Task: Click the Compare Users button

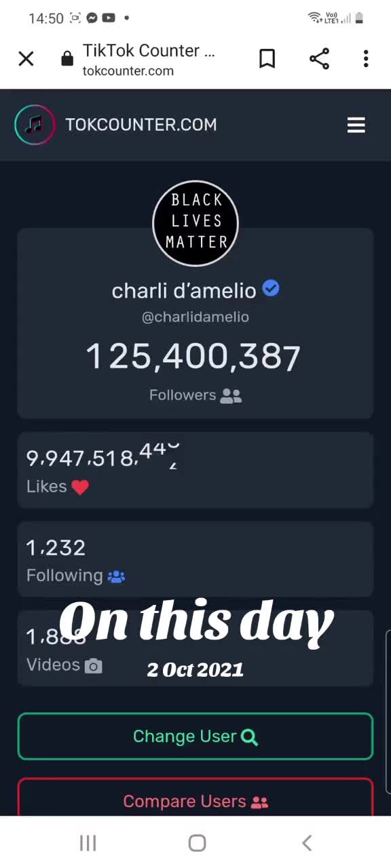Action: pos(195,798)
